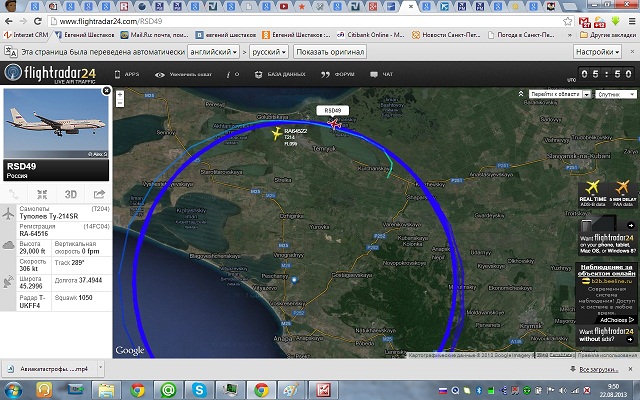Screen dimensions: 640x400
Task: Open the b2b.beeline.ru ad link
Action: [x=611, y=281]
